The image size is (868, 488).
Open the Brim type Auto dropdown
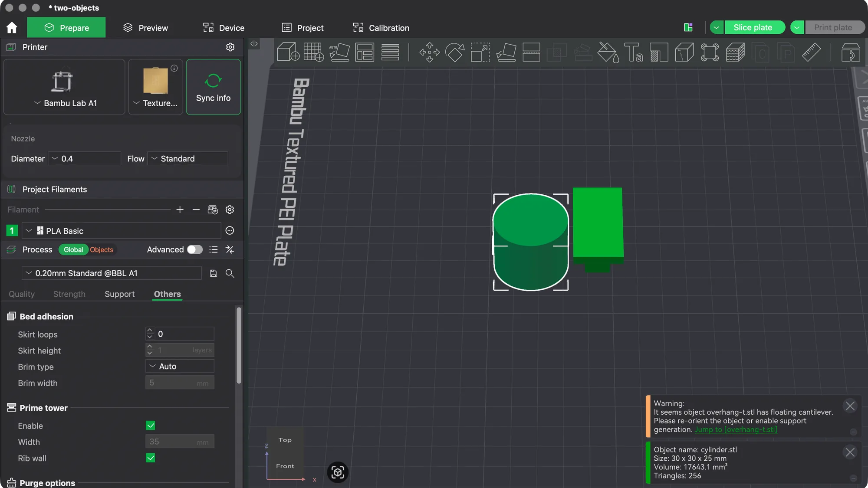pos(180,366)
